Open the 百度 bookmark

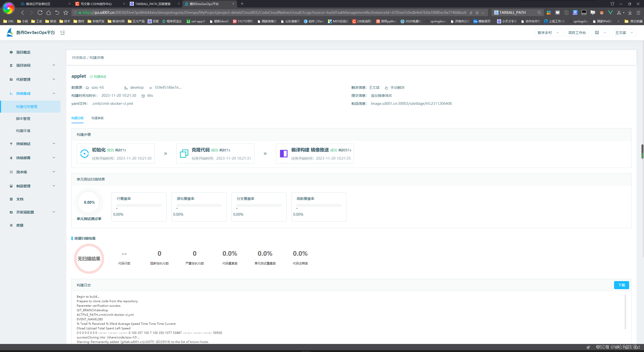click(153, 21)
